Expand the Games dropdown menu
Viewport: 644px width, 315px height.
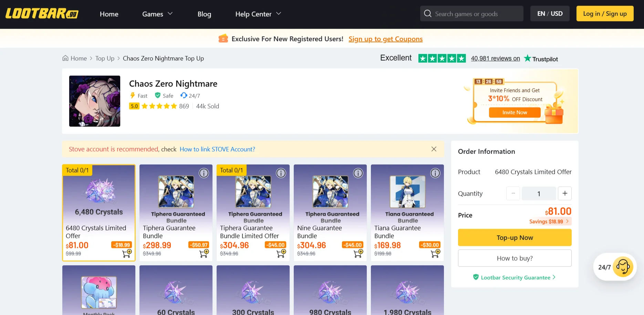pos(157,14)
